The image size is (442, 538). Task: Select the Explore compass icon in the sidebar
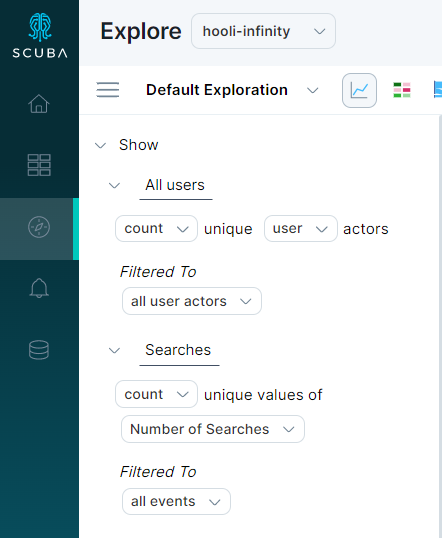tap(39, 227)
